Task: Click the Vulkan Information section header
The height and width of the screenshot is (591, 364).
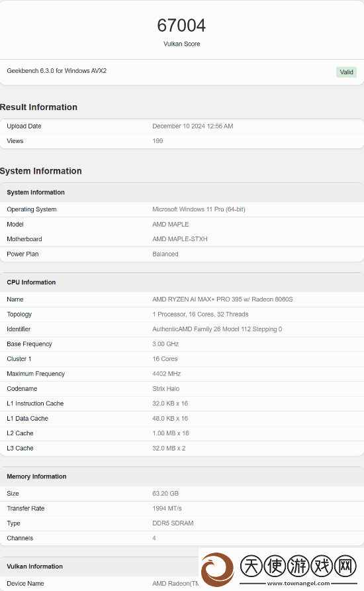Action: (34, 566)
